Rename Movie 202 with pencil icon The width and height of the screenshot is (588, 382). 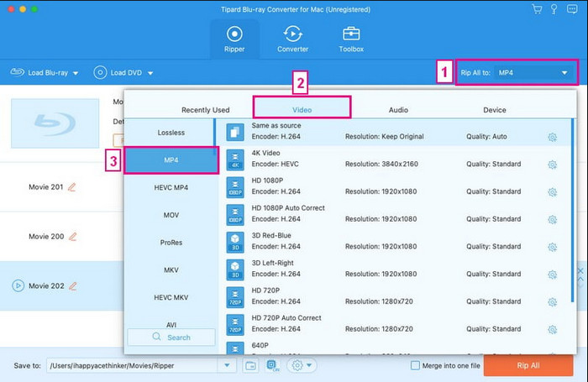73,285
